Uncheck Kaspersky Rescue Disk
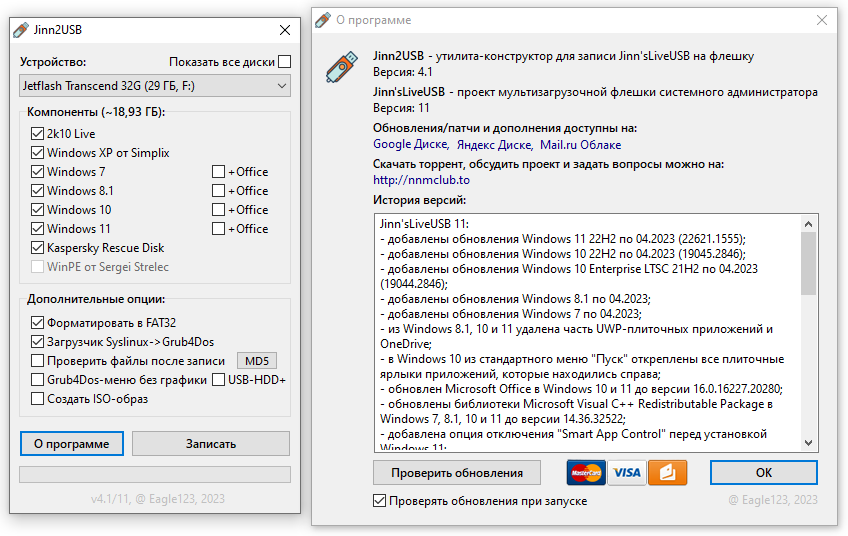The width and height of the screenshot is (848, 536). pyautogui.click(x=37, y=248)
